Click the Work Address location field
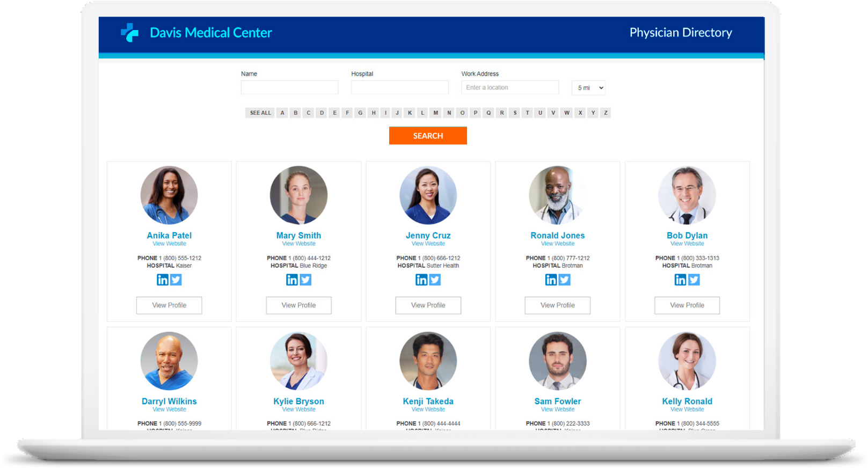Image resolution: width=868 pixels, height=470 pixels. click(510, 87)
